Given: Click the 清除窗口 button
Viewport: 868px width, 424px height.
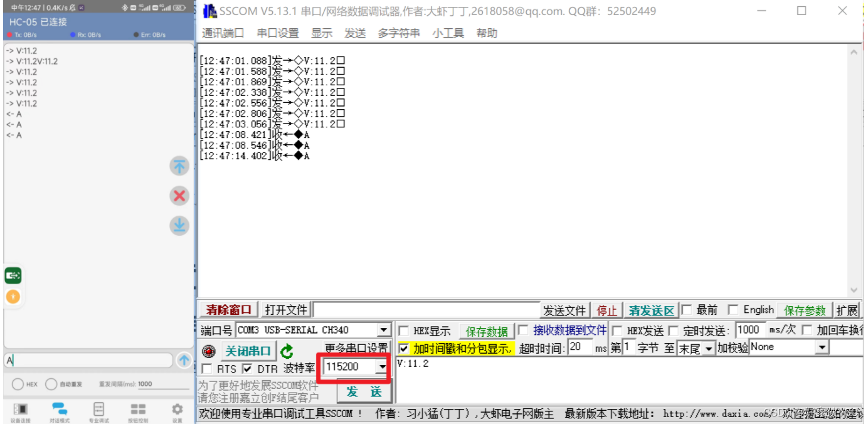Looking at the screenshot, I should click(229, 310).
